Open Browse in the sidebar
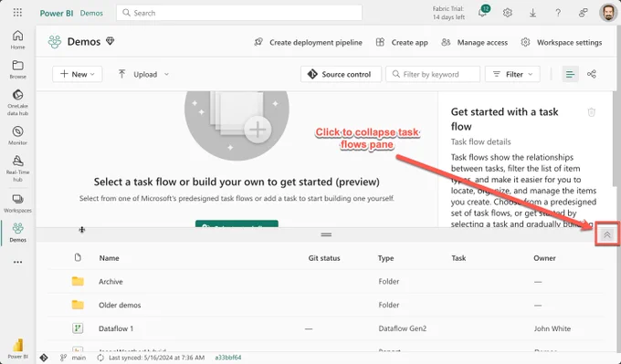The width and height of the screenshot is (621, 364). point(17,69)
